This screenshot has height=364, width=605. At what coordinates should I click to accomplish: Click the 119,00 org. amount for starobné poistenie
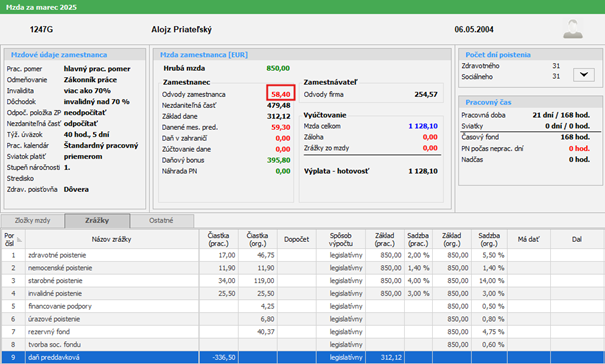click(264, 281)
